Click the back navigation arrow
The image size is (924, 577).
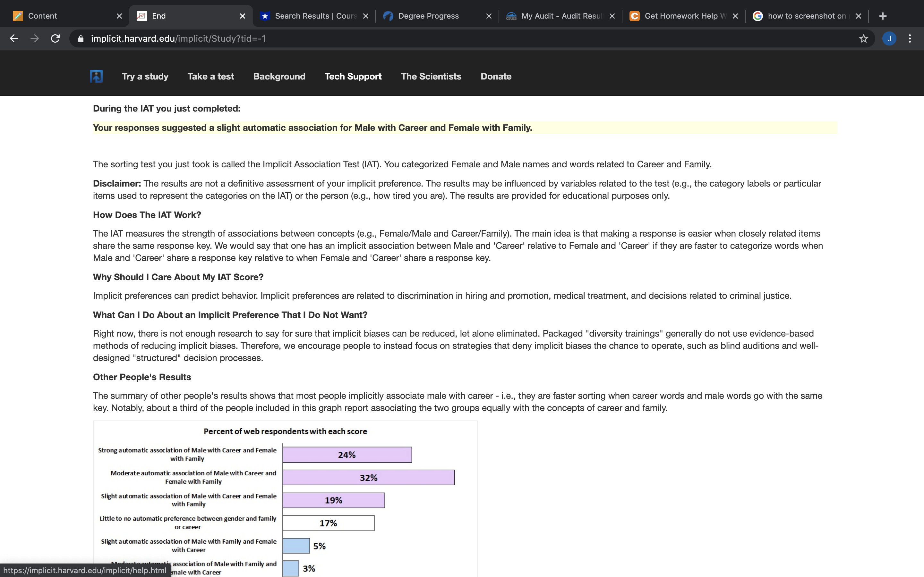(14, 38)
